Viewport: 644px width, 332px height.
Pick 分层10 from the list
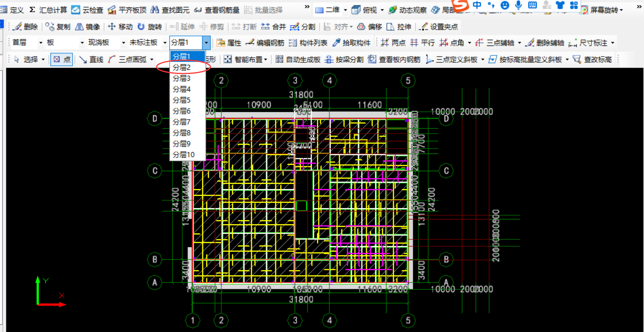(187, 155)
